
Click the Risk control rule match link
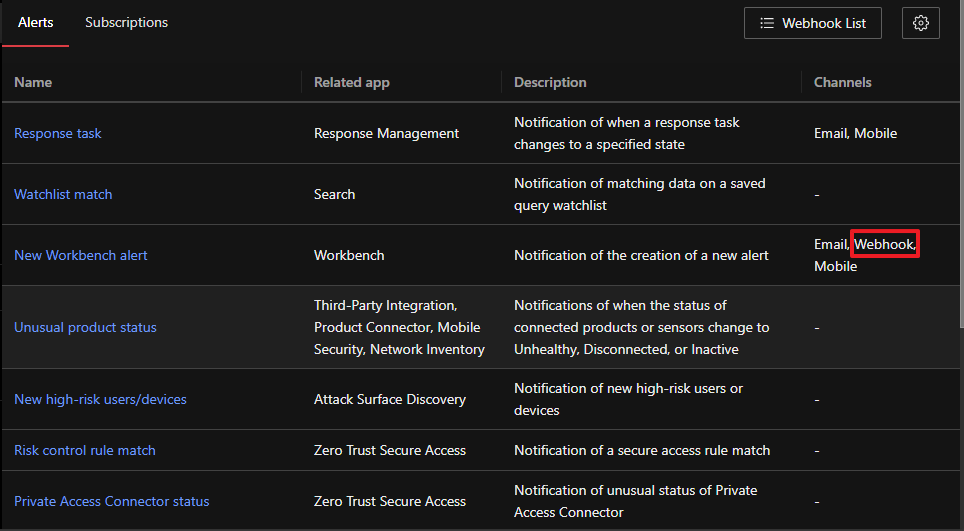tap(85, 450)
